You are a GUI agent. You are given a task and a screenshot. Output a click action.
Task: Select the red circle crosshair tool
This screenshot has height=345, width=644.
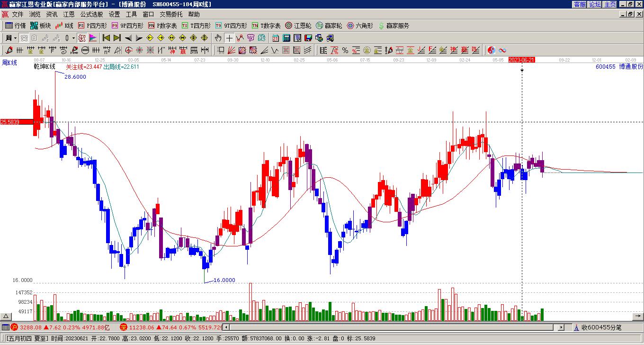tap(129, 50)
